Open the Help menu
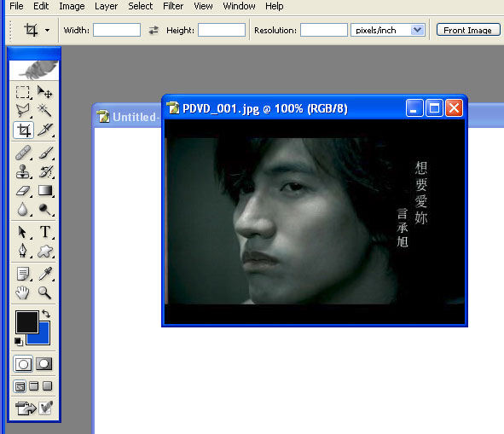Screen dimensions: 504x434 point(275,6)
